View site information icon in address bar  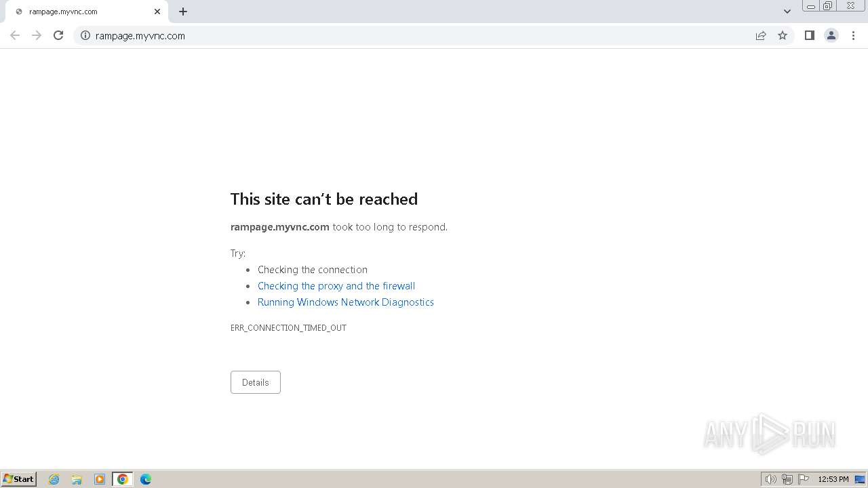point(85,35)
